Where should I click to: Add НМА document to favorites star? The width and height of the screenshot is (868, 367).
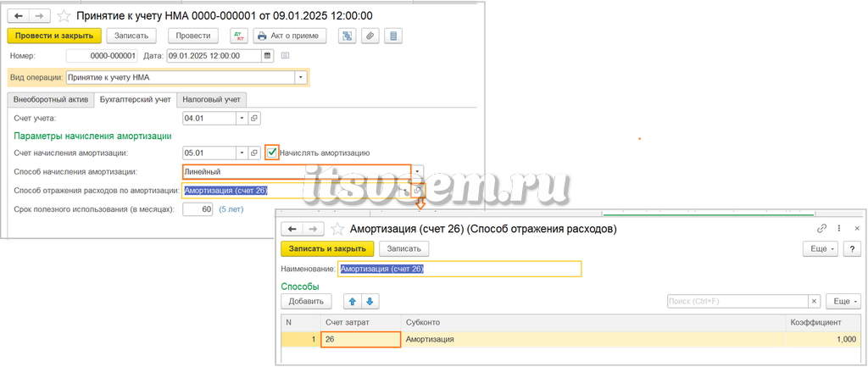click(x=64, y=15)
